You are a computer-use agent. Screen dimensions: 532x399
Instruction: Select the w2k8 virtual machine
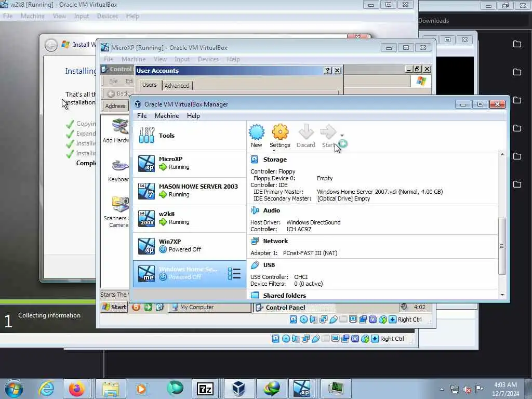tap(189, 218)
